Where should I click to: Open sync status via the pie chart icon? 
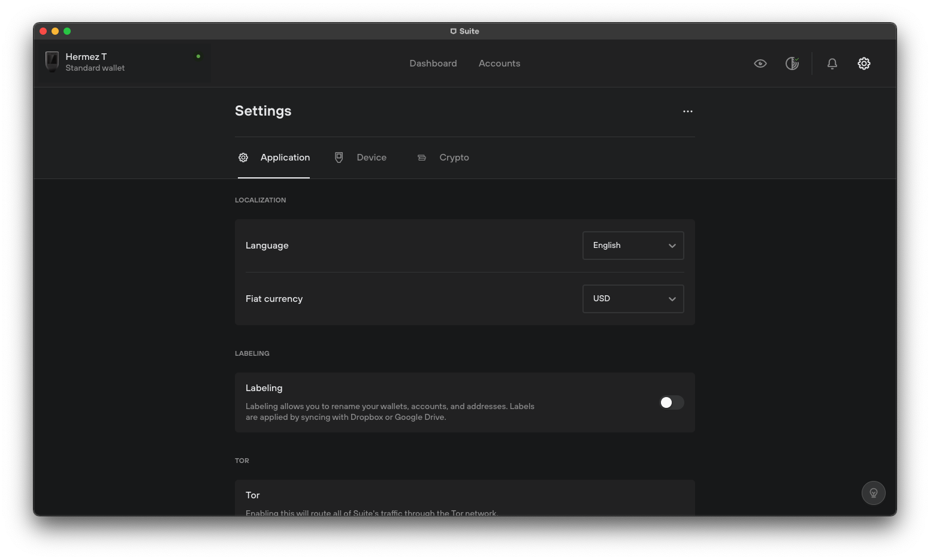click(792, 63)
